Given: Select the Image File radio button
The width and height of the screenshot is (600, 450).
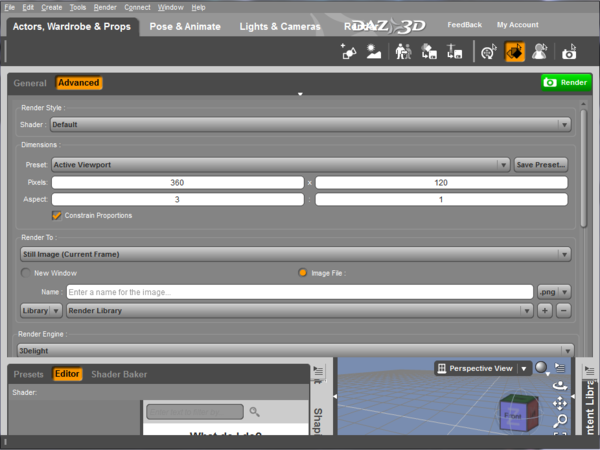Looking at the screenshot, I should (302, 273).
